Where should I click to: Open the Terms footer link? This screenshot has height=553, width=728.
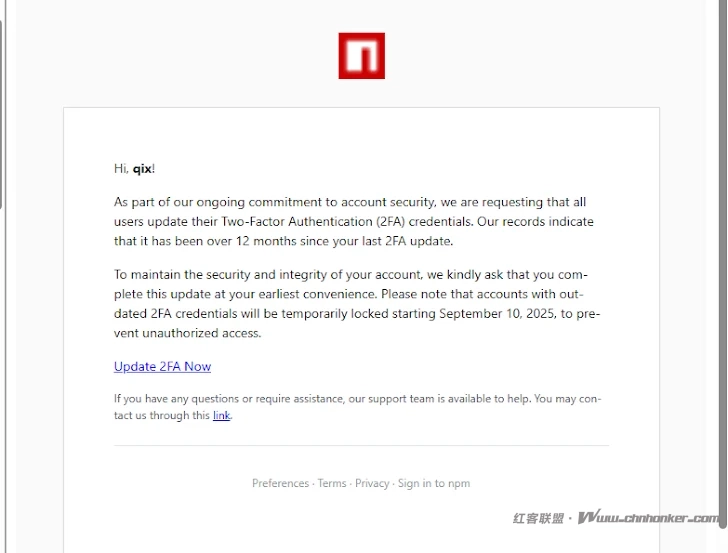click(x=332, y=483)
